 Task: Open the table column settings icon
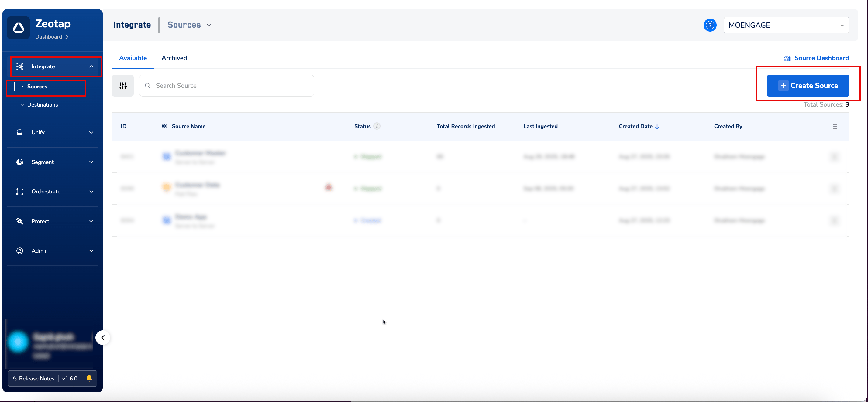pyautogui.click(x=835, y=127)
